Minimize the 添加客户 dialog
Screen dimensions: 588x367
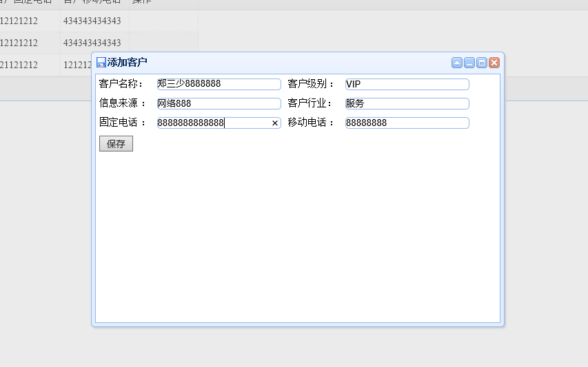pos(469,63)
